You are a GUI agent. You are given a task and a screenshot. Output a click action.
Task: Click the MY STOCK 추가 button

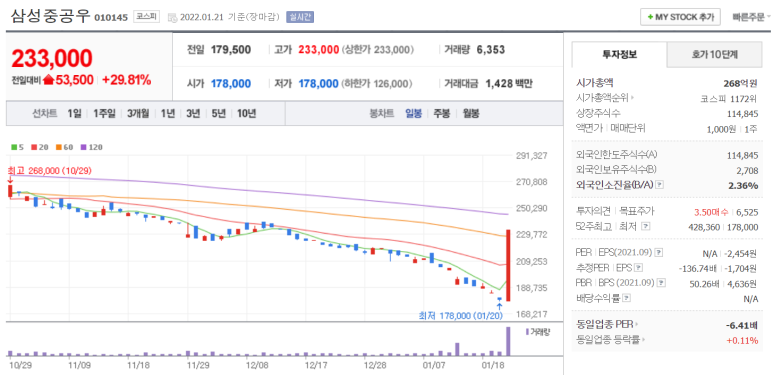[680, 17]
